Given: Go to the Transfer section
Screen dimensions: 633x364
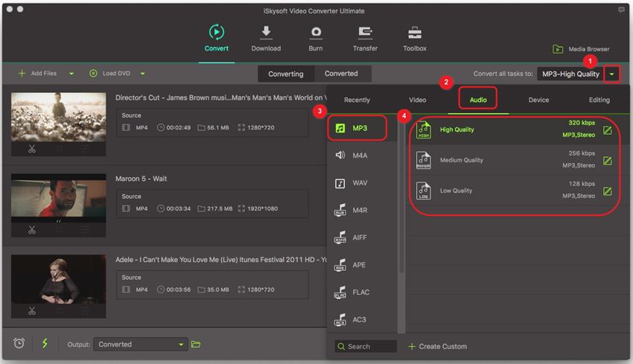Looking at the screenshot, I should coord(365,33).
